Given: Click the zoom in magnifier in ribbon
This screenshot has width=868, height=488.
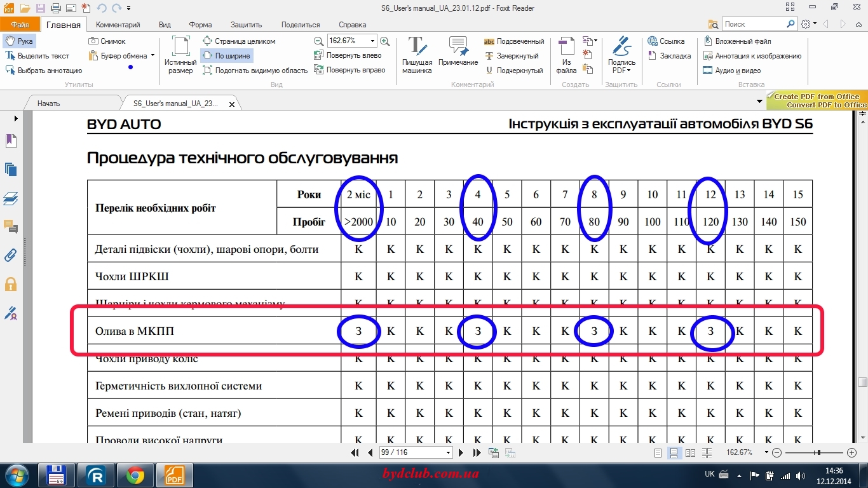Looking at the screenshot, I should 384,41.
